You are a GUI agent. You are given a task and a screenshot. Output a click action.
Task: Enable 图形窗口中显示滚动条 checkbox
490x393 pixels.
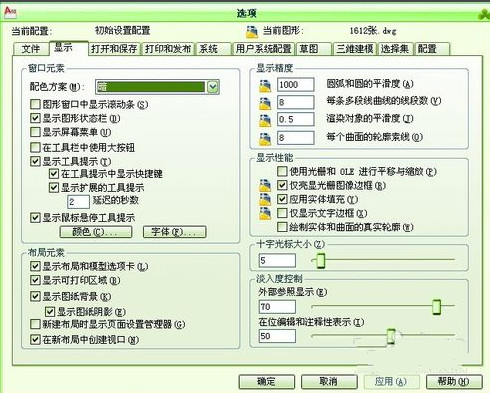pyautogui.click(x=35, y=104)
